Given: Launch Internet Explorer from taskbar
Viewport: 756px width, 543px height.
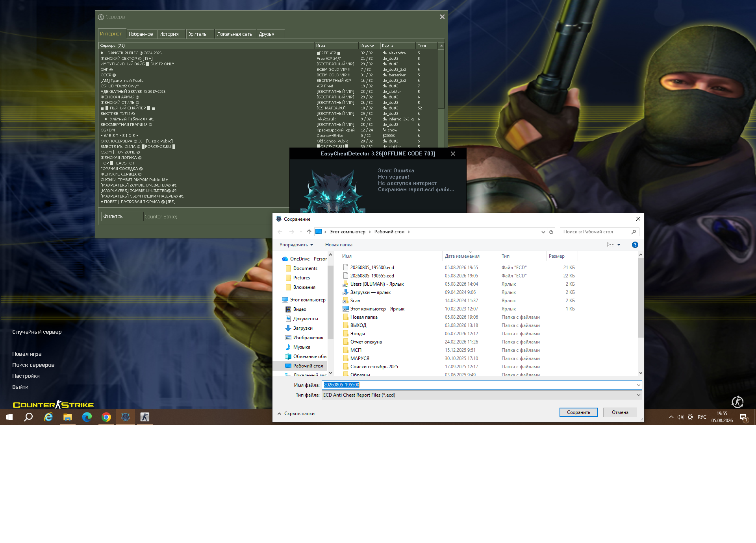Looking at the screenshot, I should coord(48,417).
